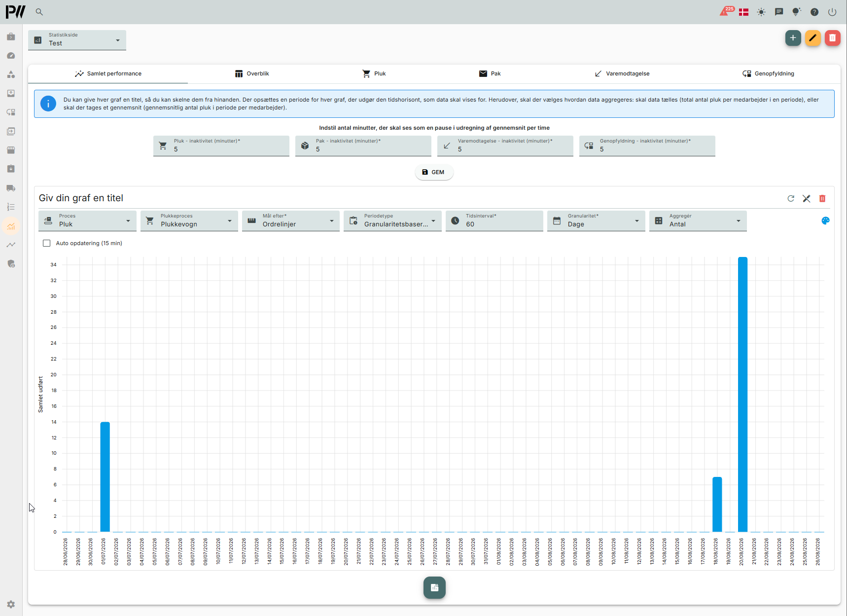Screen dimensions: 847x616
Task: Click the GEM save button
Action: click(x=434, y=172)
